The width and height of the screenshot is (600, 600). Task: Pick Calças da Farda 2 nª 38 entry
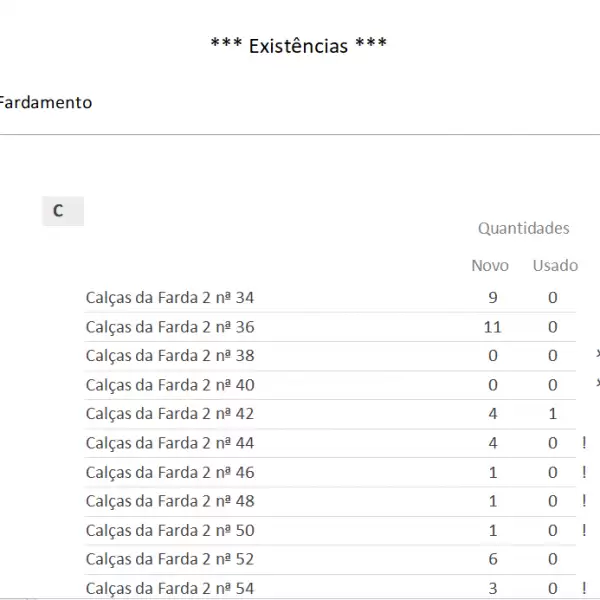click(x=170, y=355)
